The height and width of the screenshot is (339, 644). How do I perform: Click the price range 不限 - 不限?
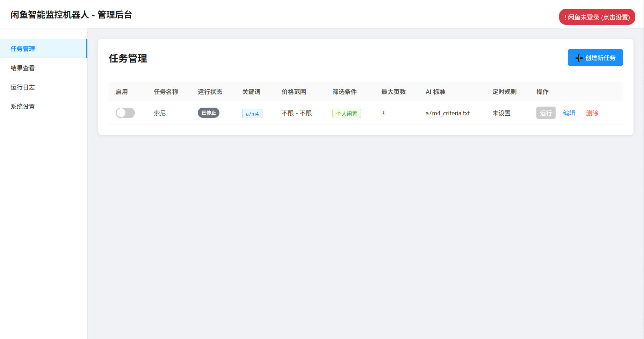[297, 113]
